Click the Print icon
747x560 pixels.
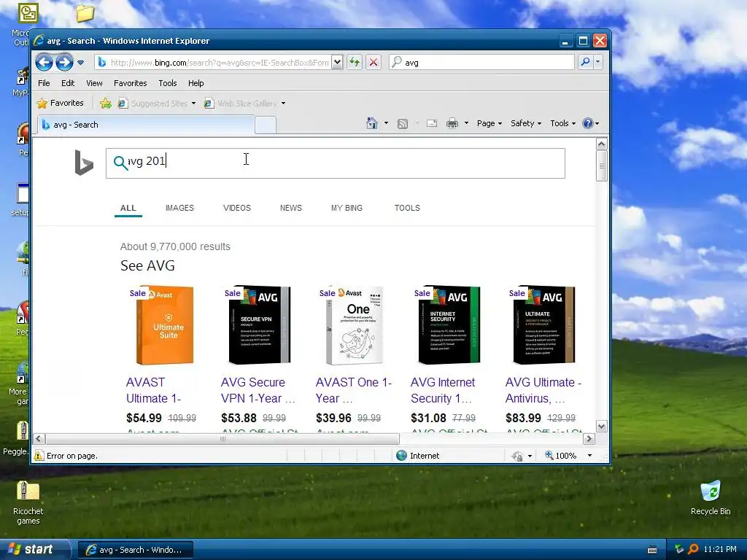[452, 124]
